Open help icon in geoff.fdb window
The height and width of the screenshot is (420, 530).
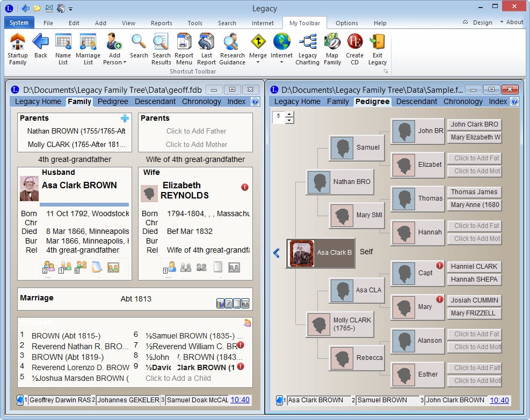coord(255,101)
